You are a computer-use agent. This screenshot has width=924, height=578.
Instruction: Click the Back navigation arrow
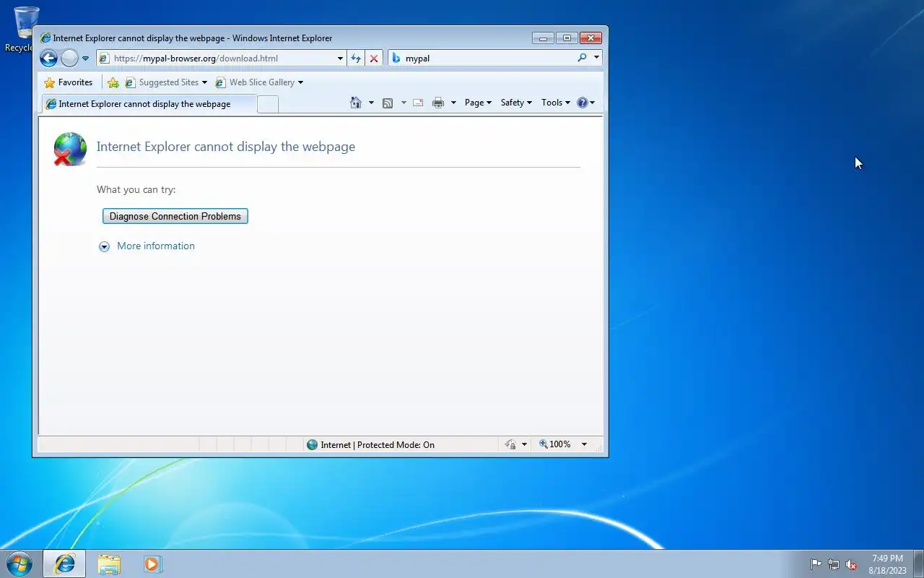tap(48, 59)
